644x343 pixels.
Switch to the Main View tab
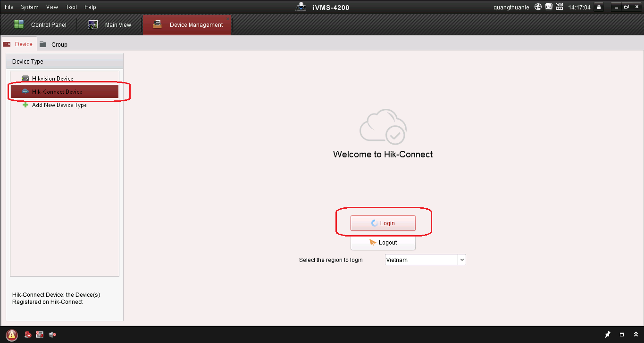[110, 25]
